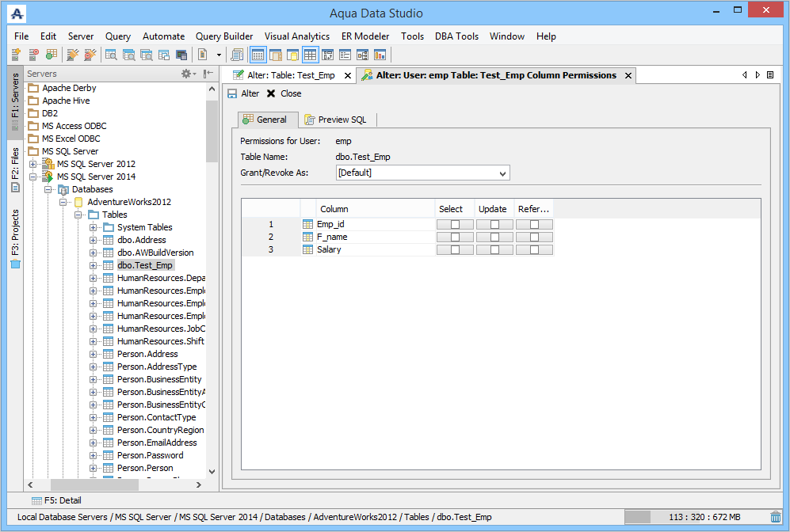Click the Alter save icon

[232, 93]
